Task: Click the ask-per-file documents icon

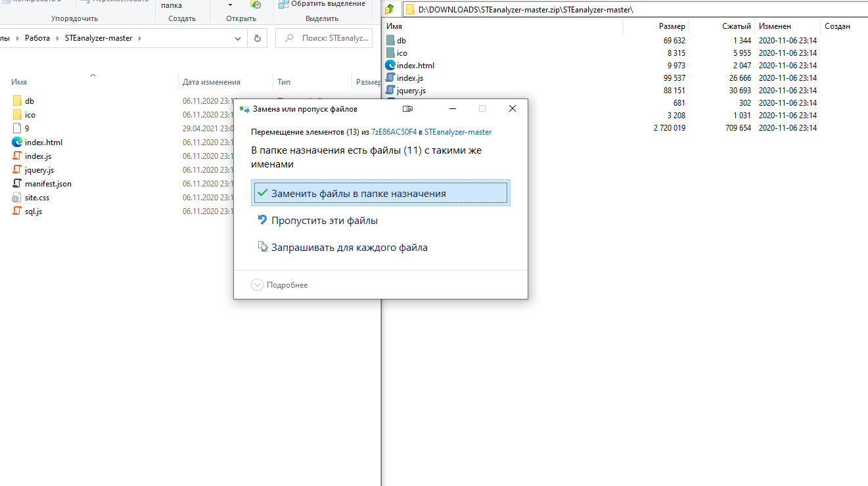Action: pyautogui.click(x=263, y=248)
